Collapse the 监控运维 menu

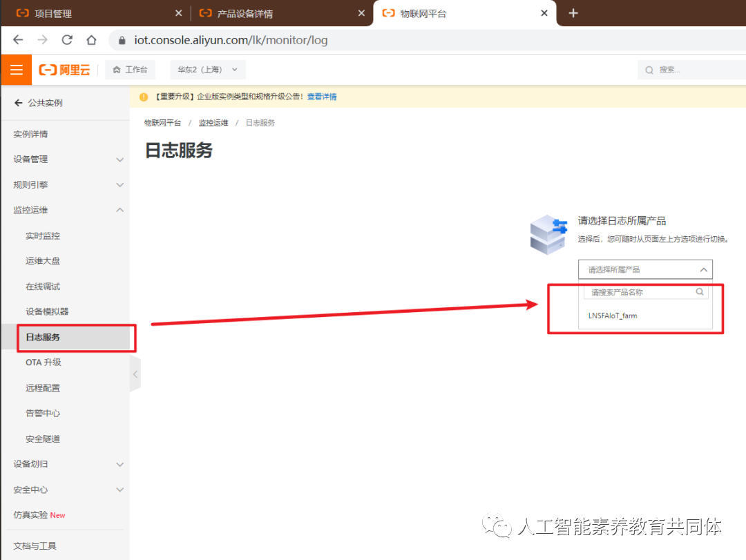(65, 210)
